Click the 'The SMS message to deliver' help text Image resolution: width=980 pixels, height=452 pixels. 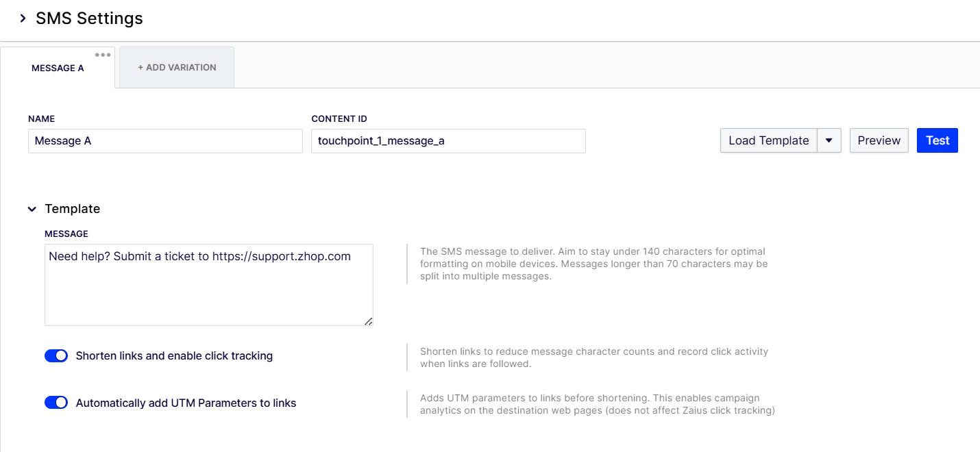coord(594,264)
